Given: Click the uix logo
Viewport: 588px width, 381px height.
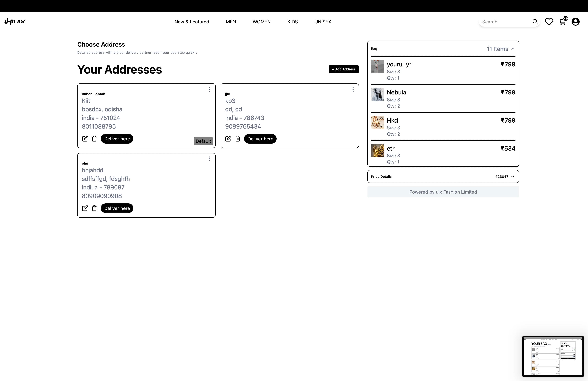Looking at the screenshot, I should pos(15,22).
